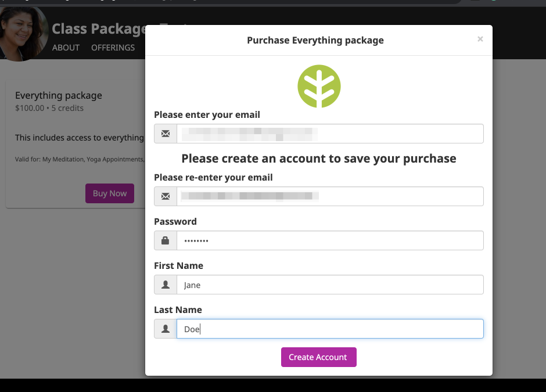Click the padlock icon beside the Password field
Viewport: 546px width, 392px height.
[x=165, y=240]
